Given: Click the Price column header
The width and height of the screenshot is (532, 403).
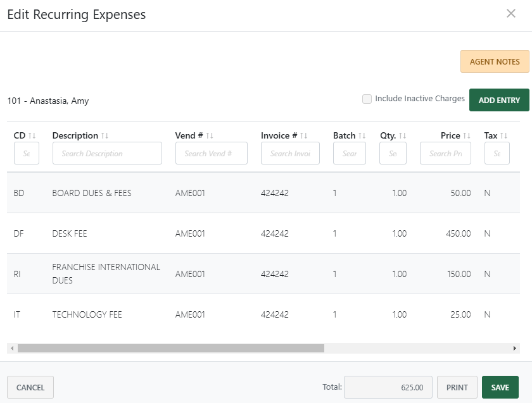Looking at the screenshot, I should click(x=450, y=135).
